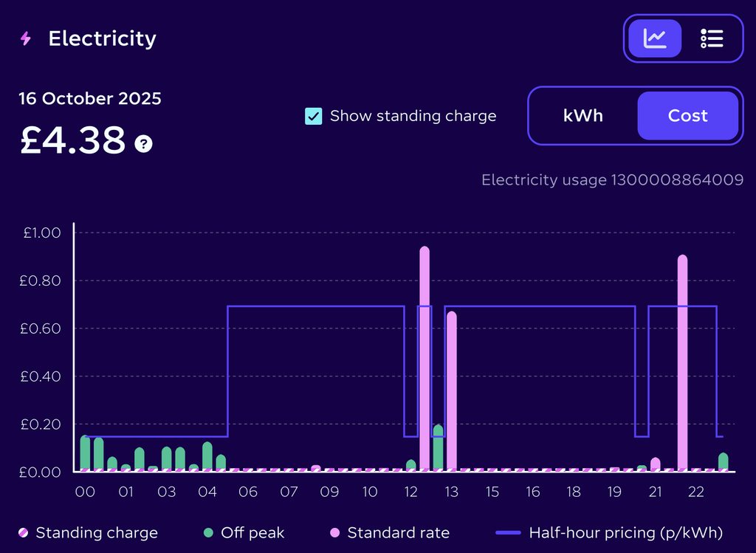Click the Electricity usage meter number text

[612, 180]
